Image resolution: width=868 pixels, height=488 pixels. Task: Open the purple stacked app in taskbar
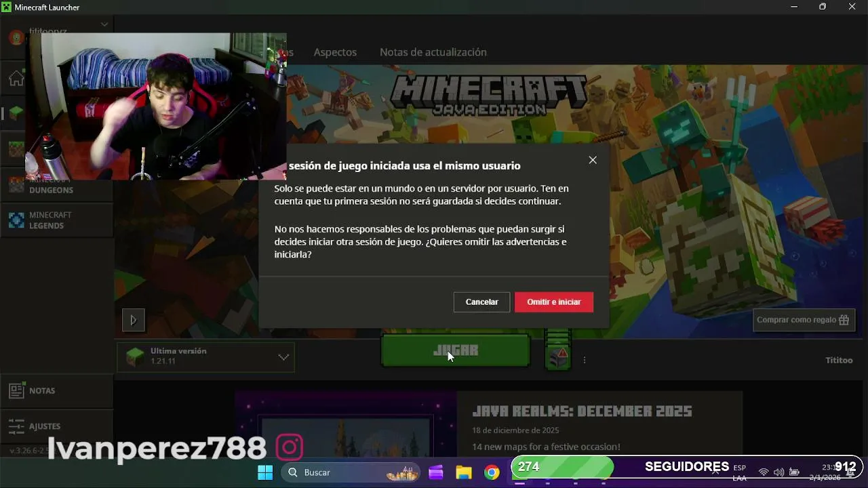436,472
